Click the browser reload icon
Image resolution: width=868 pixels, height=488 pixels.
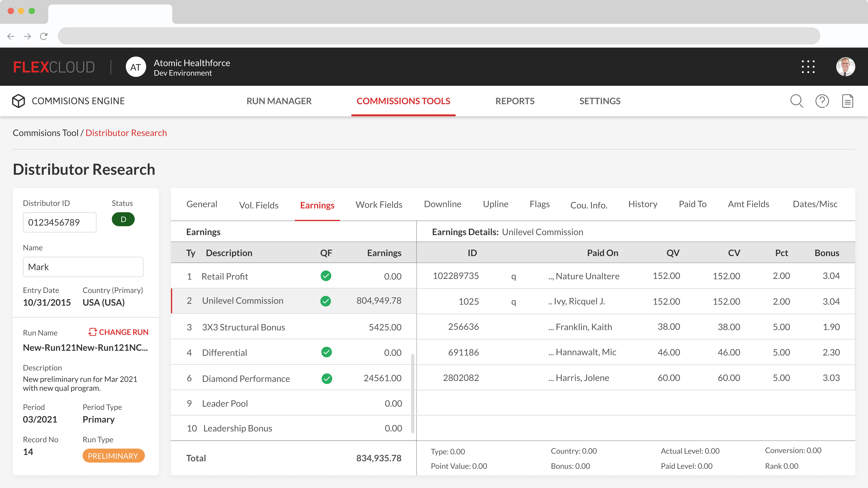(x=44, y=36)
